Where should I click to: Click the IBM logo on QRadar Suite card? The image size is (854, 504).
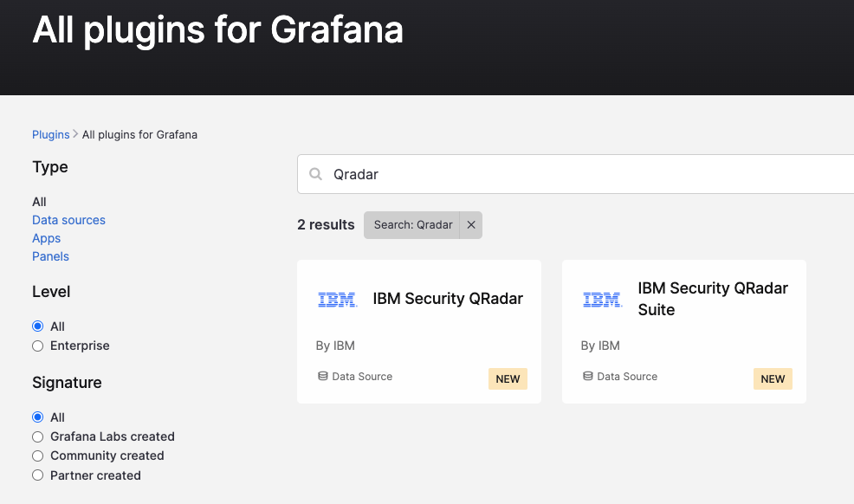[602, 299]
